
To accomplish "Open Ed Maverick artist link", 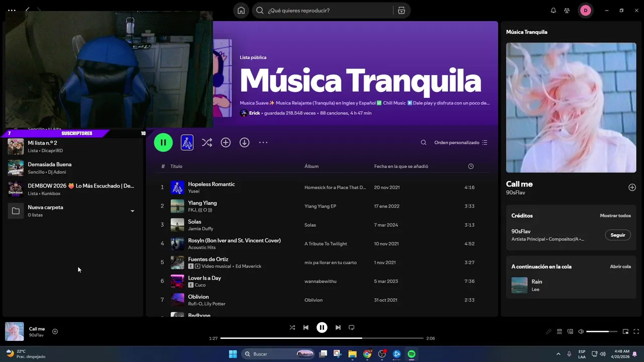I will click(248, 266).
